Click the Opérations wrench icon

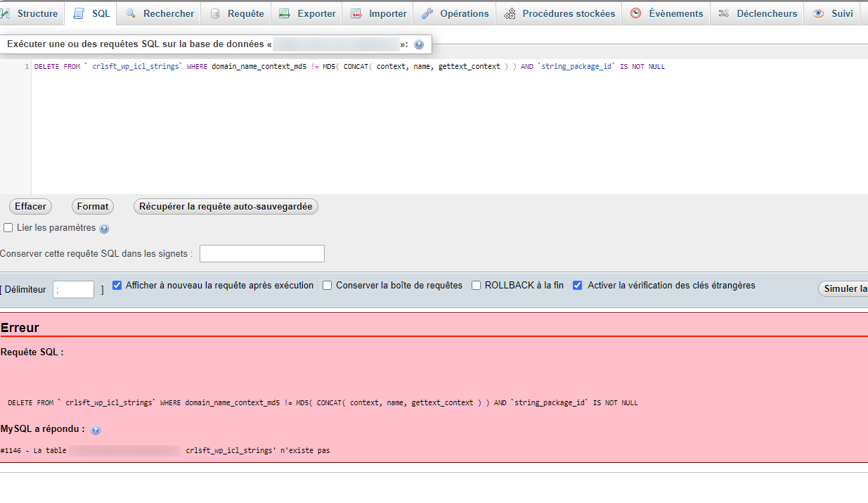point(427,13)
